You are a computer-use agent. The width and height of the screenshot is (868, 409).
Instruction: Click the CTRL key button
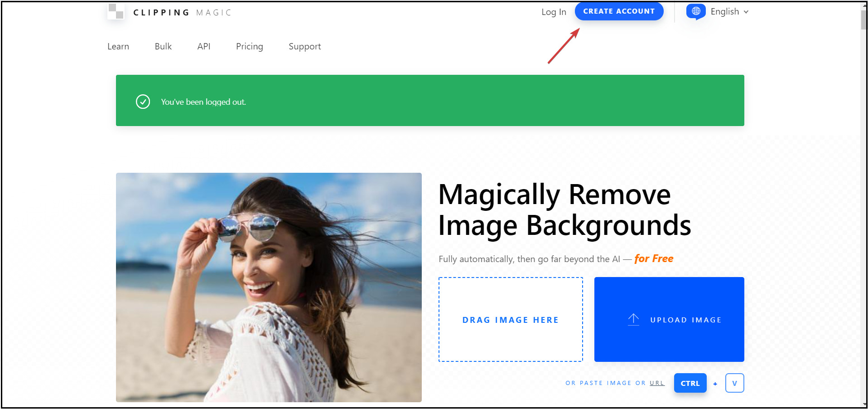pos(690,383)
